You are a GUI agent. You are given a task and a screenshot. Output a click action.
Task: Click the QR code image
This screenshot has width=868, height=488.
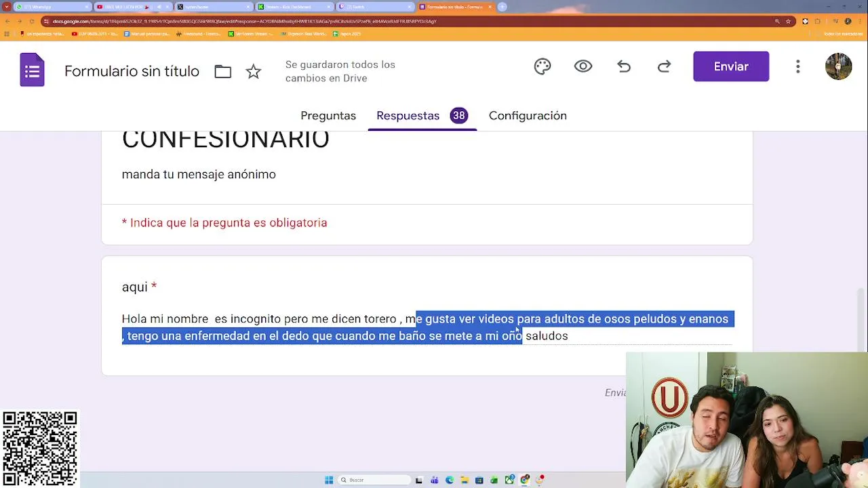pos(40,449)
